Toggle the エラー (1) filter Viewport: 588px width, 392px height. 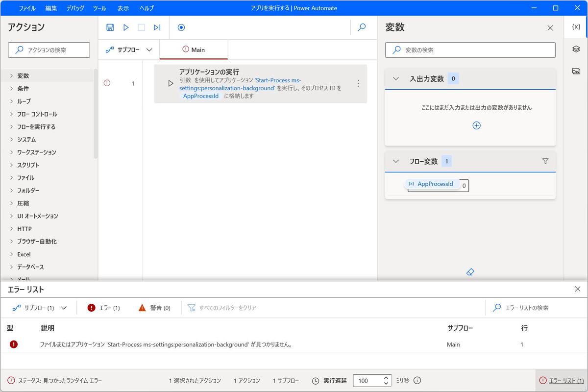point(103,308)
